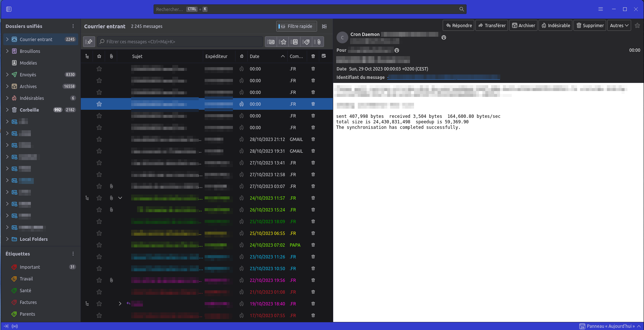Open the Autres dropdown menu
644x330 pixels.
tap(619, 26)
